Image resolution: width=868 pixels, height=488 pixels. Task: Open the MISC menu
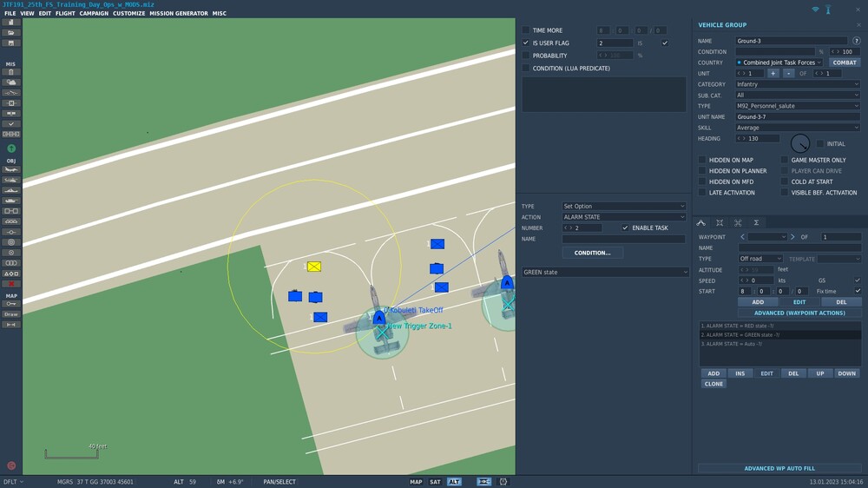pyautogui.click(x=220, y=13)
